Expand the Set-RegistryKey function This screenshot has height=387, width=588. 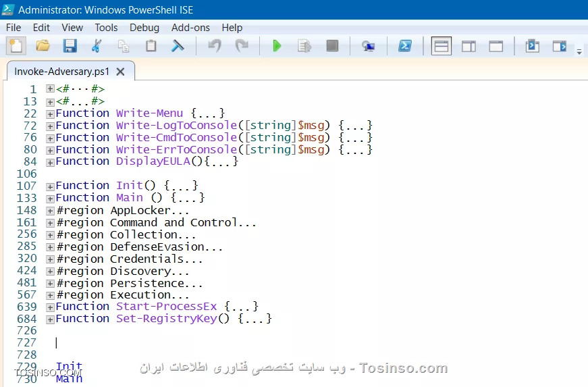50,319
